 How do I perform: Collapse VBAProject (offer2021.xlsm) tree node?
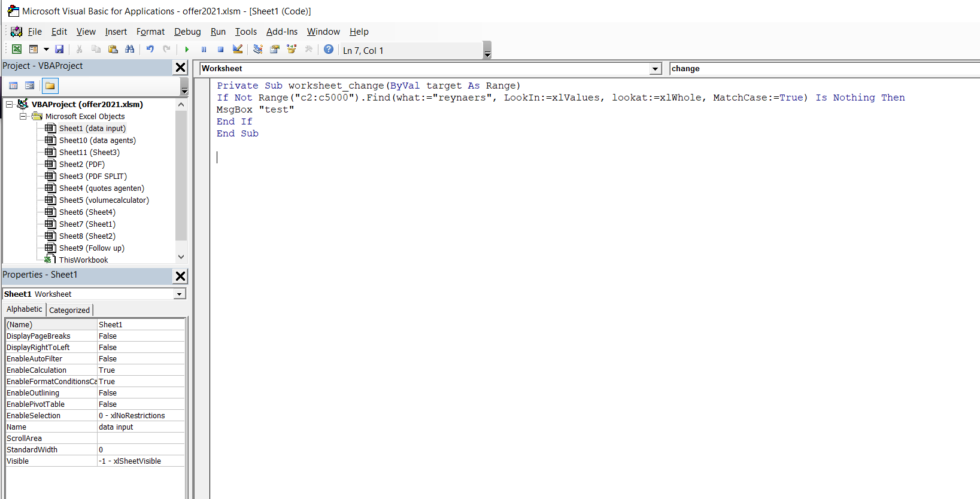pyautogui.click(x=10, y=104)
